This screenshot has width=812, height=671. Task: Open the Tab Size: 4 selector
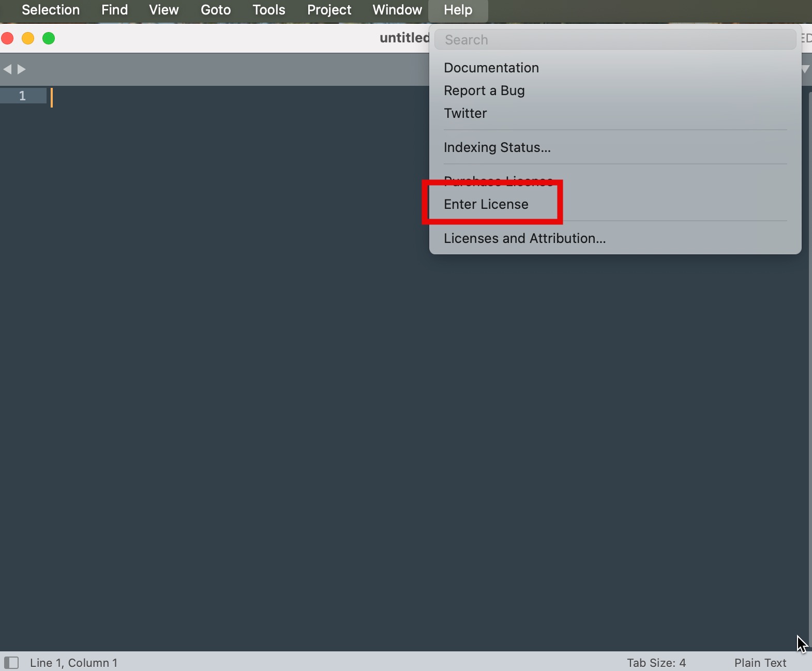pyautogui.click(x=656, y=663)
